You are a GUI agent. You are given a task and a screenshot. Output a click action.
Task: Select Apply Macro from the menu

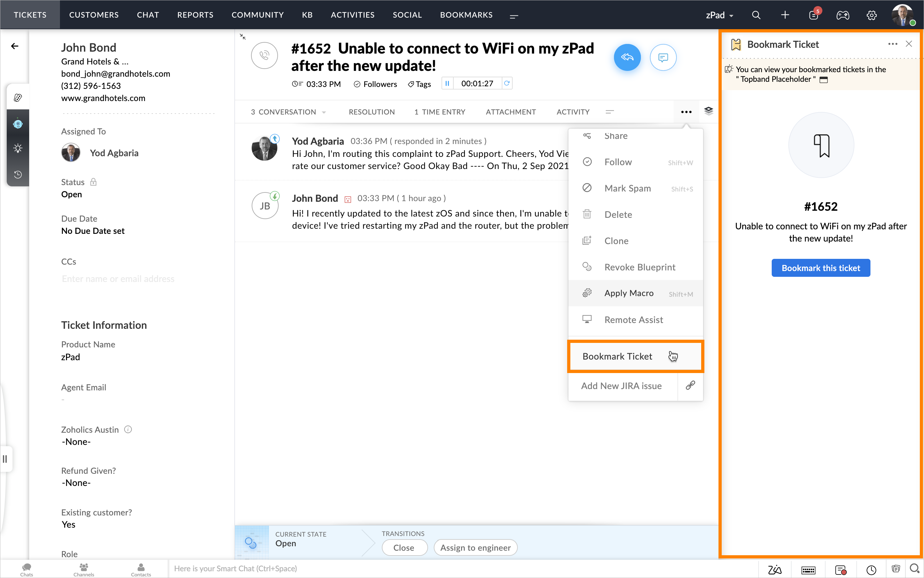pyautogui.click(x=629, y=293)
